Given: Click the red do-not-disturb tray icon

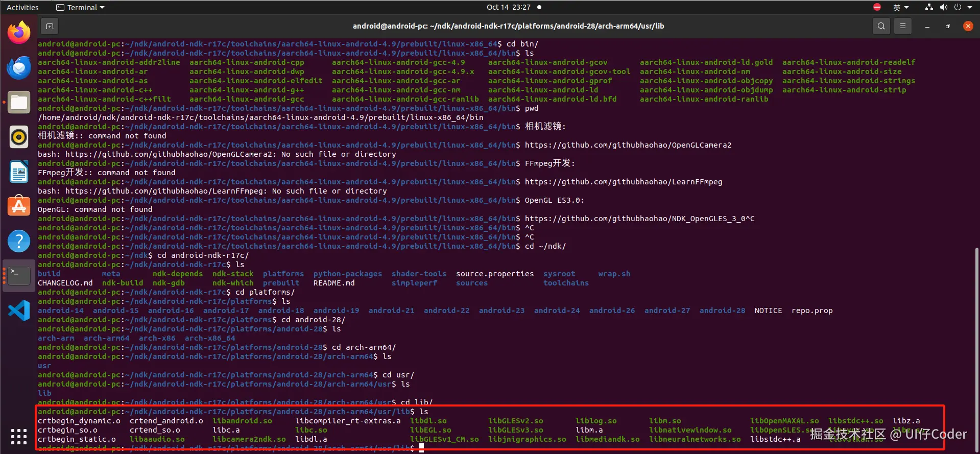Looking at the screenshot, I should pos(877,7).
